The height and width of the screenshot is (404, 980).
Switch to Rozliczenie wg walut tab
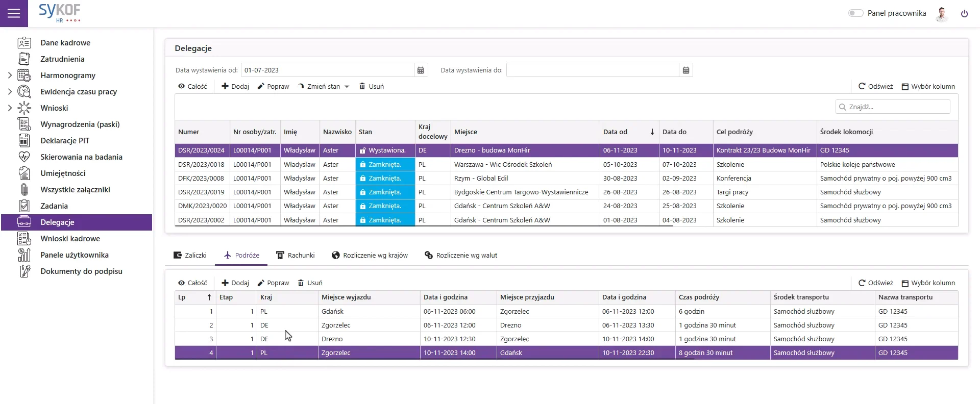(461, 256)
